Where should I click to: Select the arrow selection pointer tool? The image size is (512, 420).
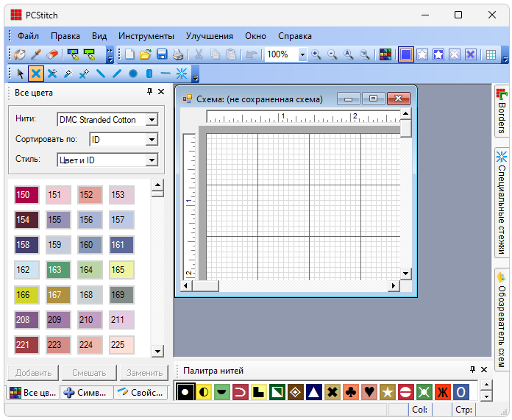(21, 74)
